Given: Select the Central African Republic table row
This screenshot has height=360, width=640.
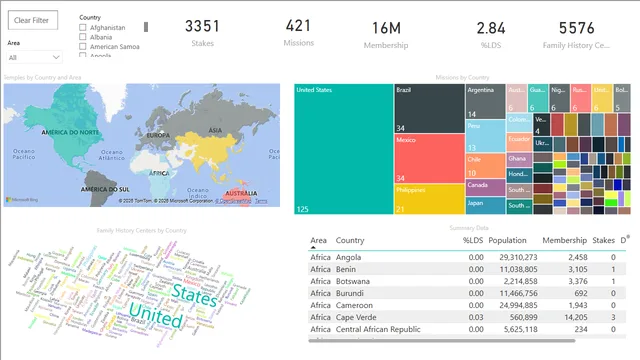Looking at the screenshot, I should pos(467,329).
